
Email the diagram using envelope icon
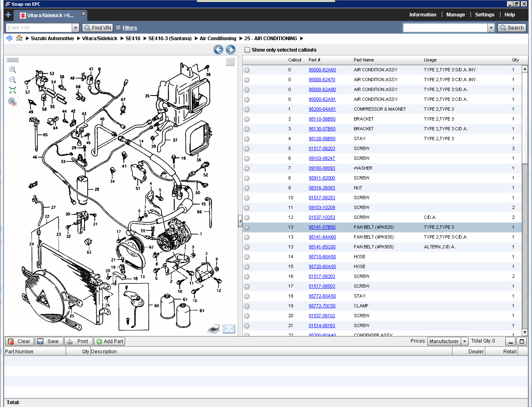pos(229,329)
